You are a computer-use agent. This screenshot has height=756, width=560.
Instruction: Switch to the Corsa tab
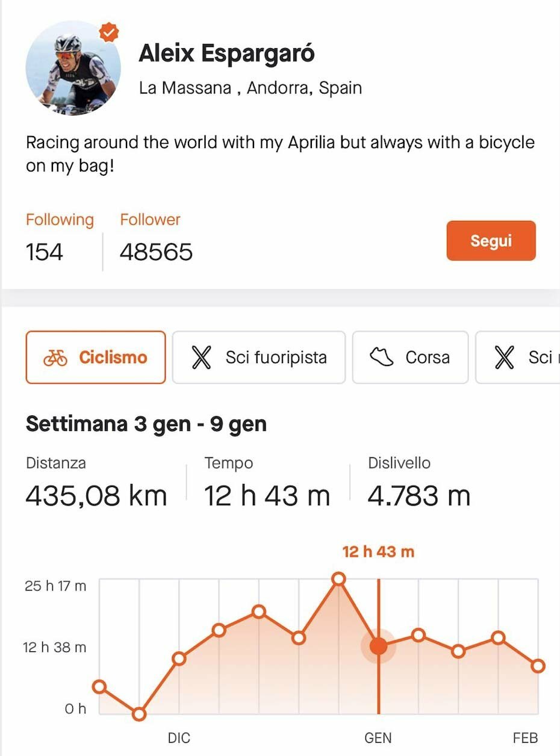tap(410, 358)
